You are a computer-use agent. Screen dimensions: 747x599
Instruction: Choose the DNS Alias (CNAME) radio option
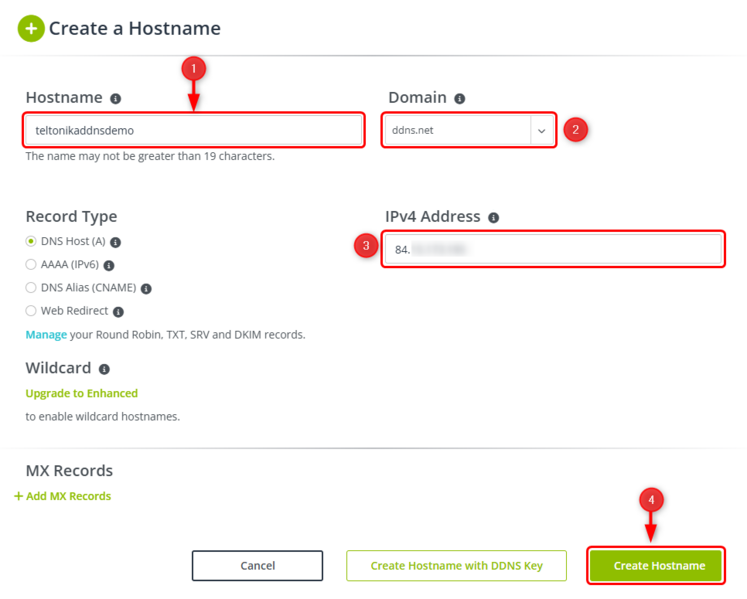point(31,288)
